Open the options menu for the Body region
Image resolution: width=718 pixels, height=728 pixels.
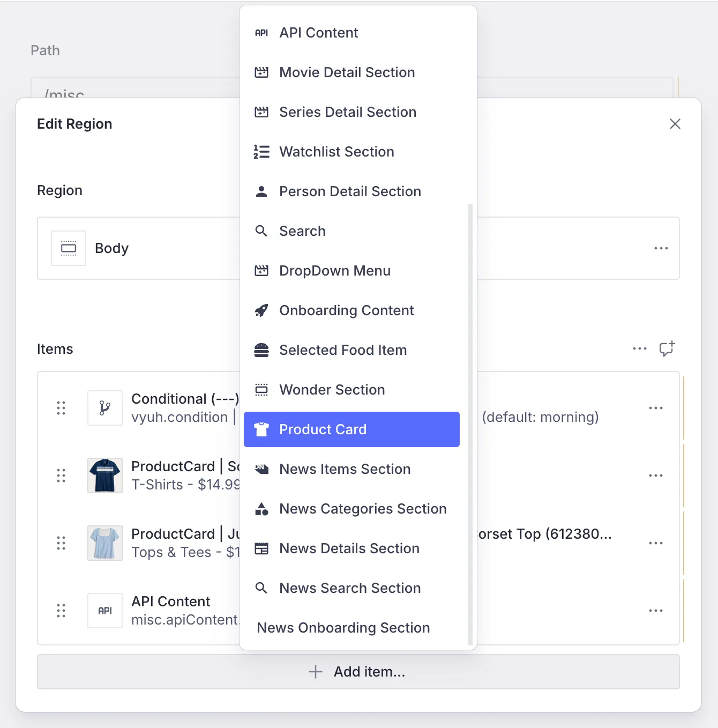(x=661, y=248)
